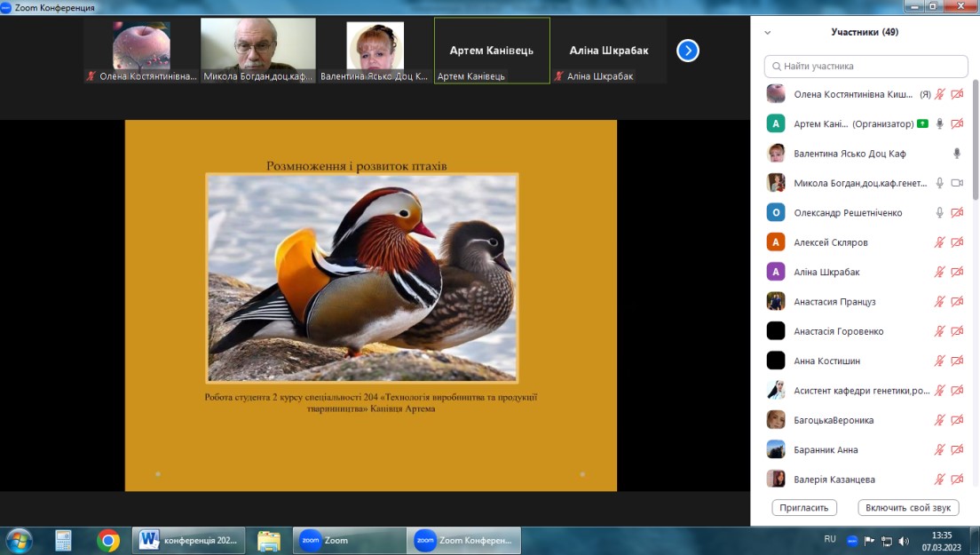
Task: Click the Найти участника search field
Action: pyautogui.click(x=865, y=67)
